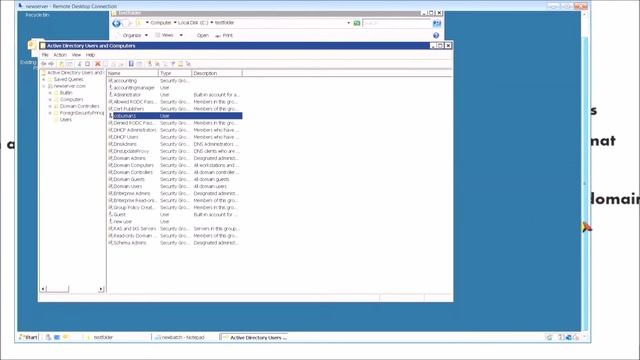The height and width of the screenshot is (360, 640).
Task: Click the Back button in the testfolder Explorer window
Action: (x=117, y=23)
